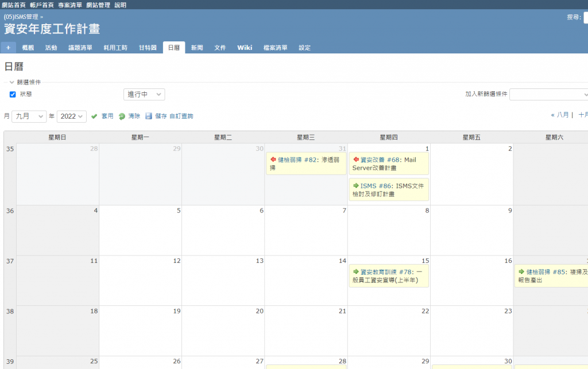Click the 清除 reload icon
Viewport: 588px width, 369px height.
point(122,116)
